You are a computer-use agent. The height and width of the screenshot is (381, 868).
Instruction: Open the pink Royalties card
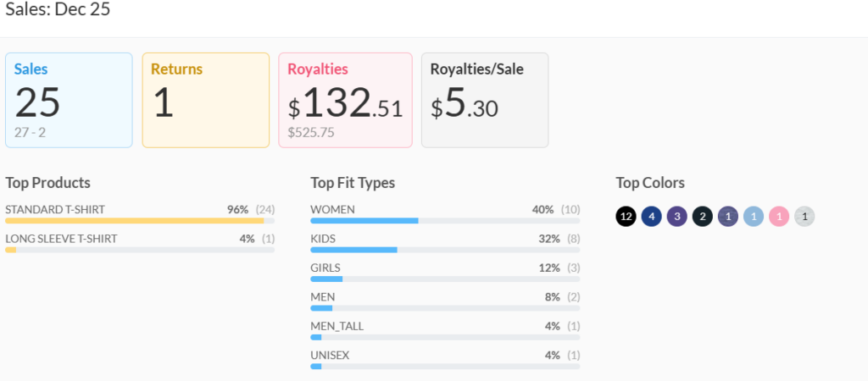tap(345, 100)
